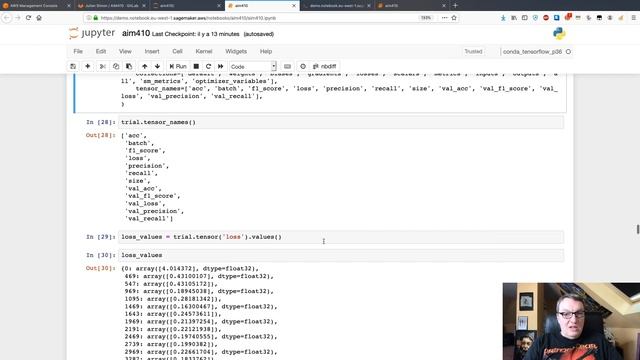Click the presenter webcam video thumbnail
The width and height of the screenshot is (640, 360).
tap(571, 321)
